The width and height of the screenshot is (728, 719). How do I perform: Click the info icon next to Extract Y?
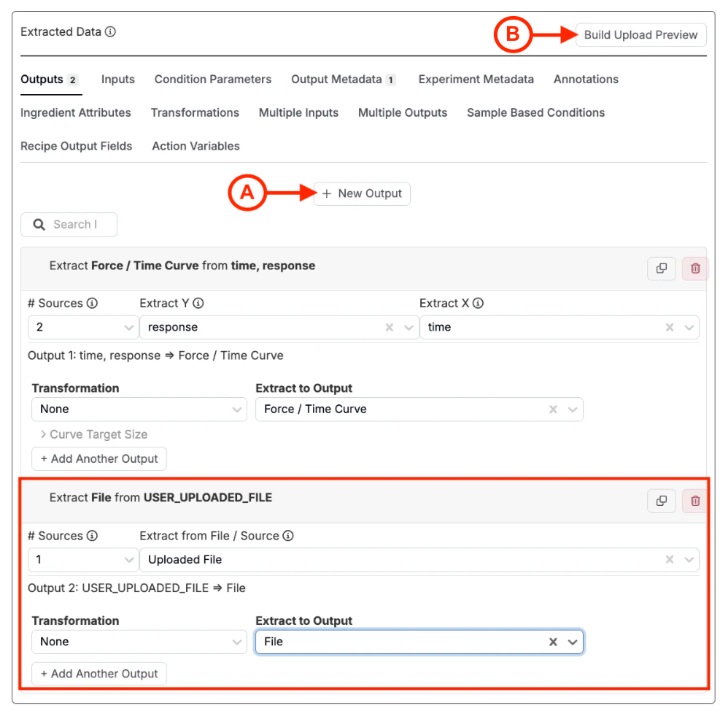point(198,304)
